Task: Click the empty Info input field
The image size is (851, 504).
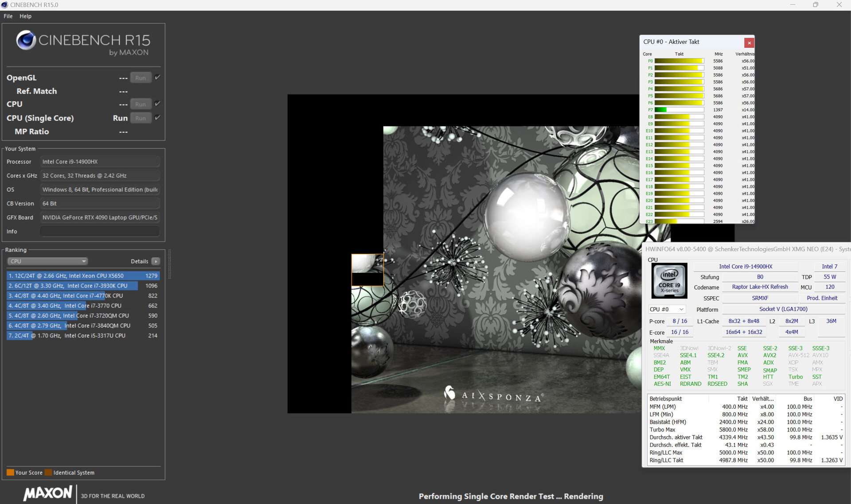Action: click(x=100, y=231)
